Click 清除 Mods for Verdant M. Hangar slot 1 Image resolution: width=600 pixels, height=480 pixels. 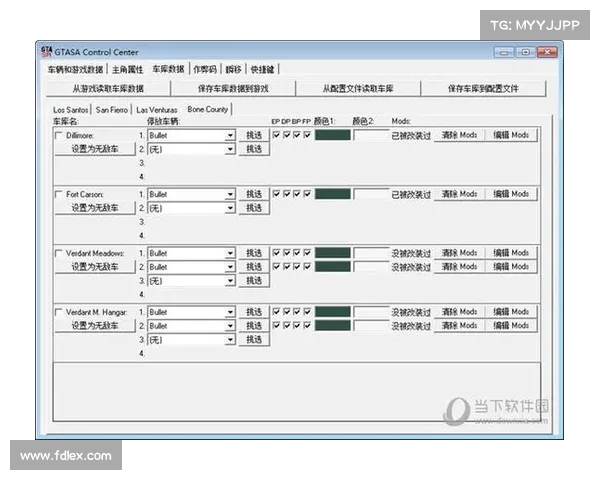459,312
